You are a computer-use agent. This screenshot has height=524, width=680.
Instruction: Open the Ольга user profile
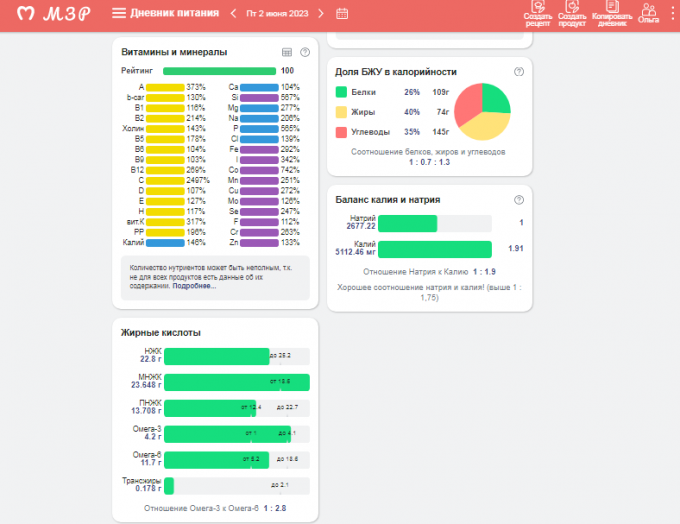tap(648, 13)
